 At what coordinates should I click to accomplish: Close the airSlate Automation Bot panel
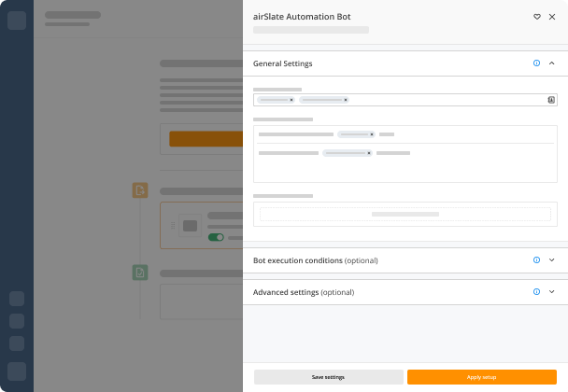552,17
